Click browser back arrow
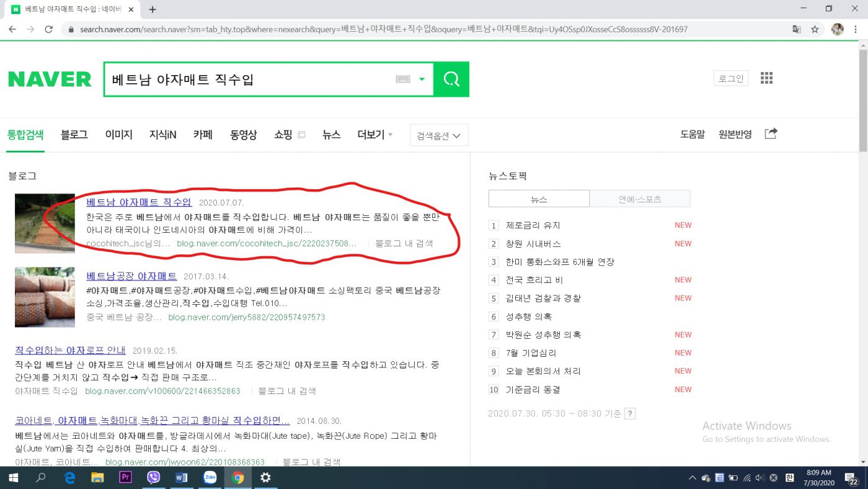Viewport: 868px width, 489px height. click(12, 29)
